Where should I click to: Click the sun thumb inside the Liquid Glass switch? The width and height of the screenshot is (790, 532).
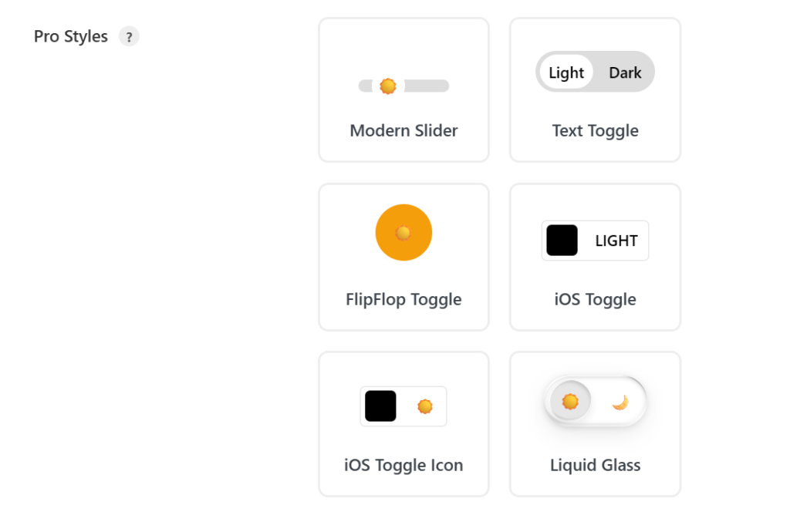click(x=569, y=400)
